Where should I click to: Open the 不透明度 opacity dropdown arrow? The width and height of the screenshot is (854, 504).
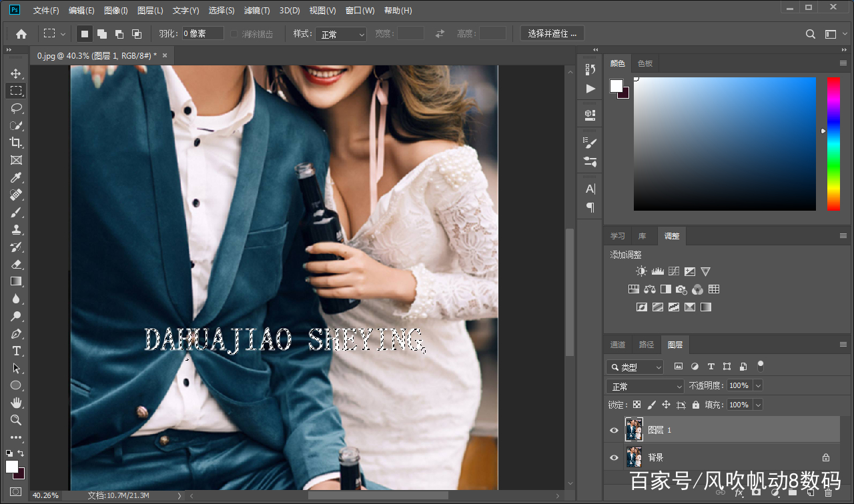click(x=757, y=386)
